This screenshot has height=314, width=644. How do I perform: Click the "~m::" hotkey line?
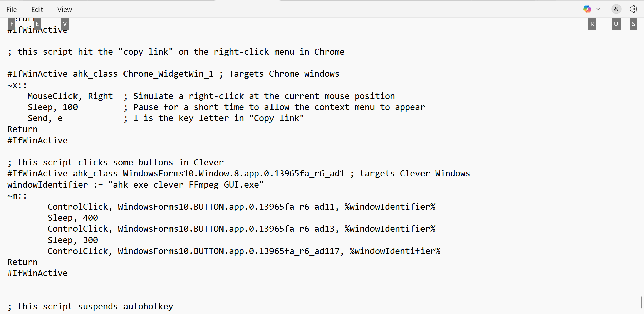pyautogui.click(x=17, y=196)
